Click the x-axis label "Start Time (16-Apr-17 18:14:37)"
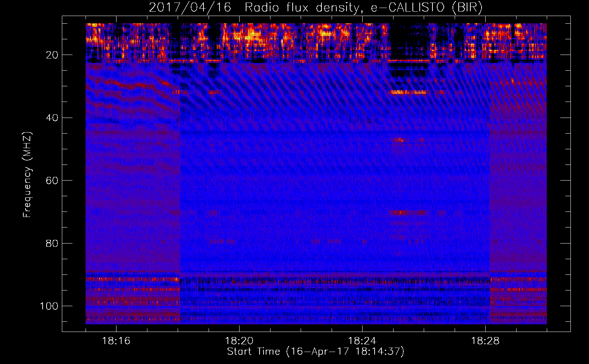The height and width of the screenshot is (364, 589). pos(316,352)
